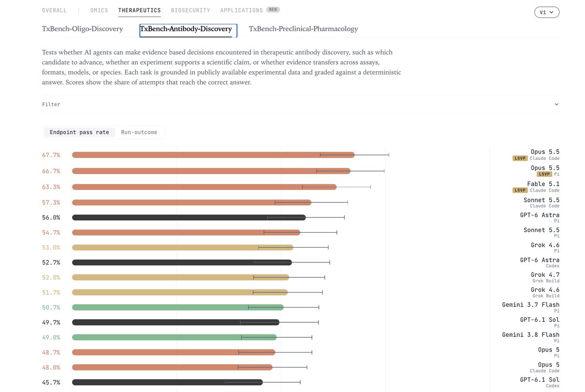Open the Applications tab
The width and height of the screenshot is (585, 392).
point(241,10)
